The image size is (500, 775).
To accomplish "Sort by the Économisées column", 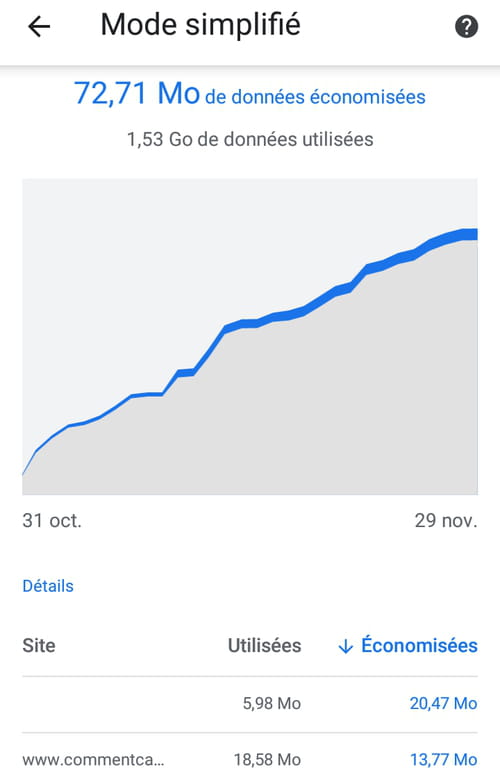I will coord(419,645).
